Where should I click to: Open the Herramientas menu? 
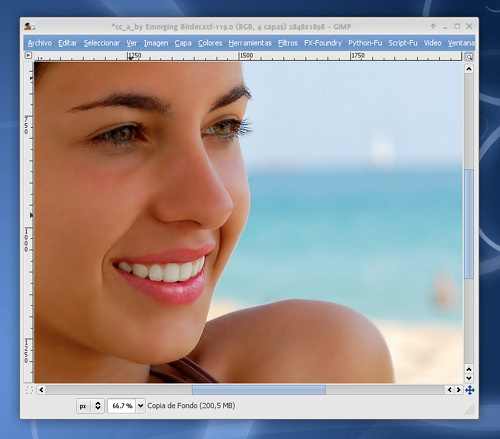(250, 43)
